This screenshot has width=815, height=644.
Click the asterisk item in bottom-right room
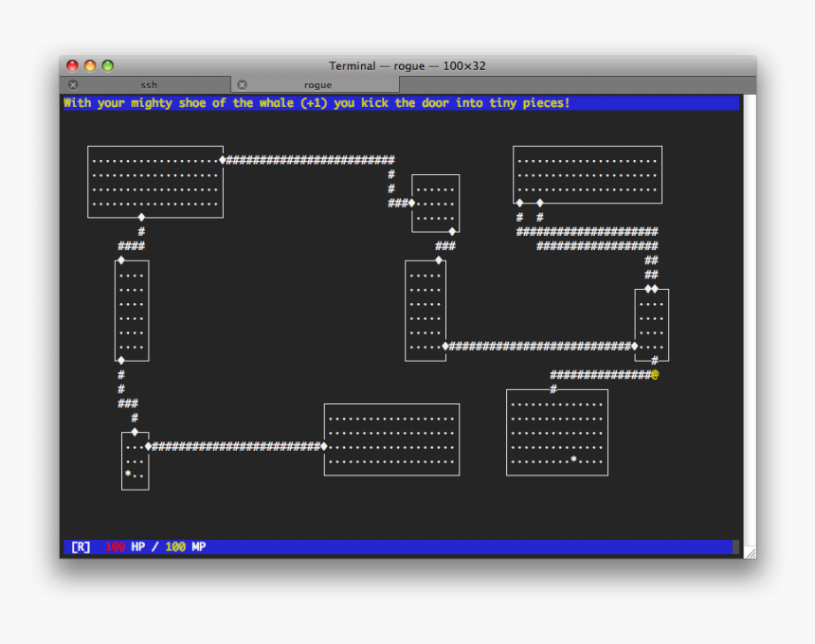point(573,459)
